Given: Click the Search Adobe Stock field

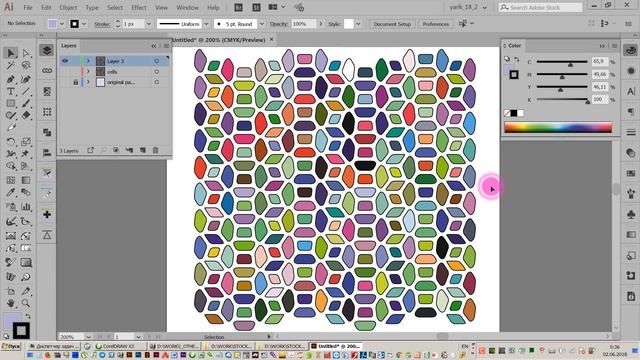Looking at the screenshot, I should 540,7.
